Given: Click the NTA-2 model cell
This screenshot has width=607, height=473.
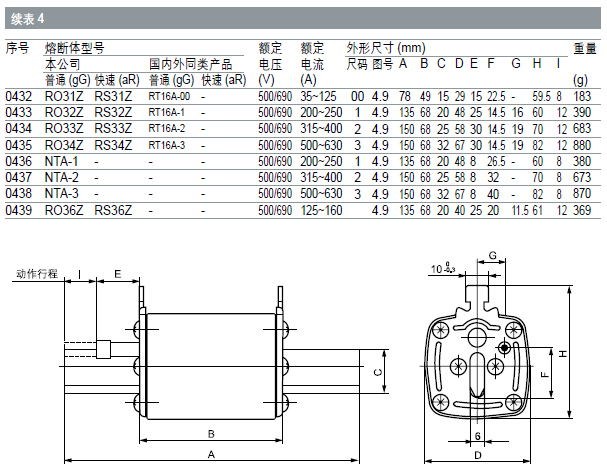Looking at the screenshot, I should click(x=62, y=177).
